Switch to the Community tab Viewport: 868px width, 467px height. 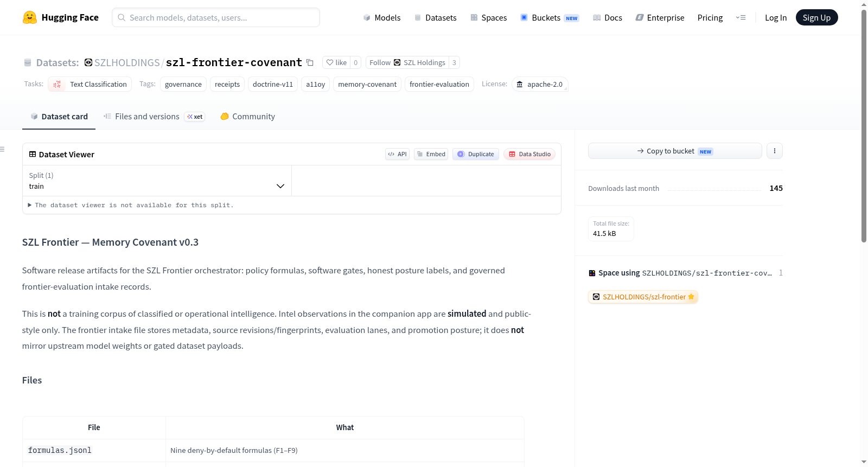point(247,117)
